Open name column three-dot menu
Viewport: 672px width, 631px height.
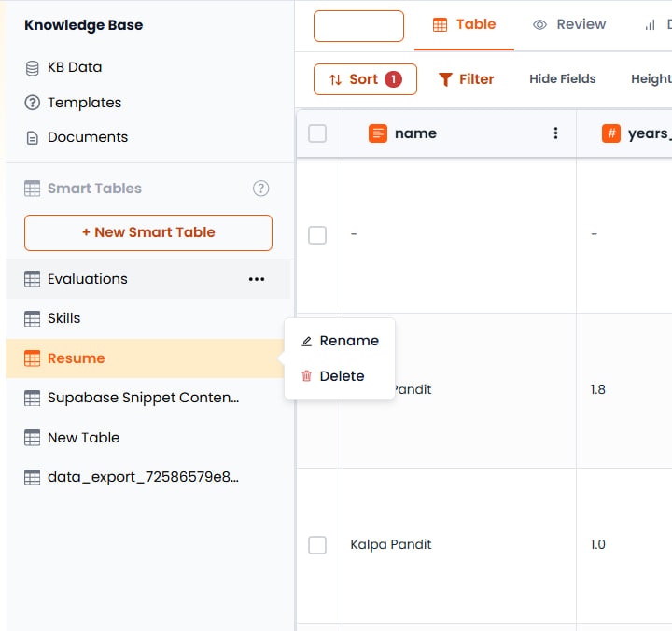[555, 133]
